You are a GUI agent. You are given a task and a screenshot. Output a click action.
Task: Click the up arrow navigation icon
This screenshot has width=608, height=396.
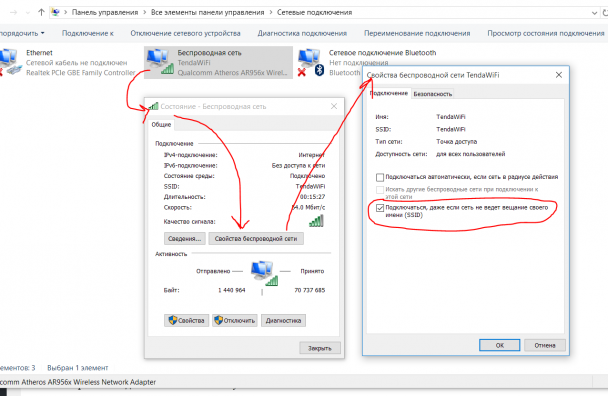(x=41, y=12)
